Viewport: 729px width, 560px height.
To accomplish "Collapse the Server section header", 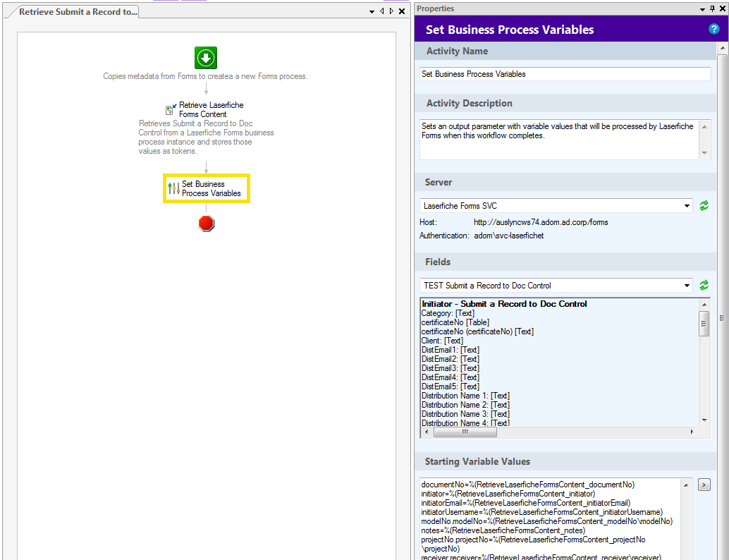I will [565, 183].
